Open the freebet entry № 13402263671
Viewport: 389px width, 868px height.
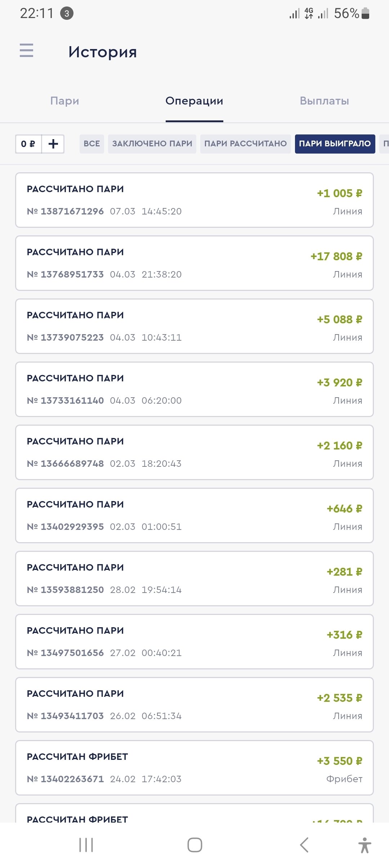tap(194, 768)
